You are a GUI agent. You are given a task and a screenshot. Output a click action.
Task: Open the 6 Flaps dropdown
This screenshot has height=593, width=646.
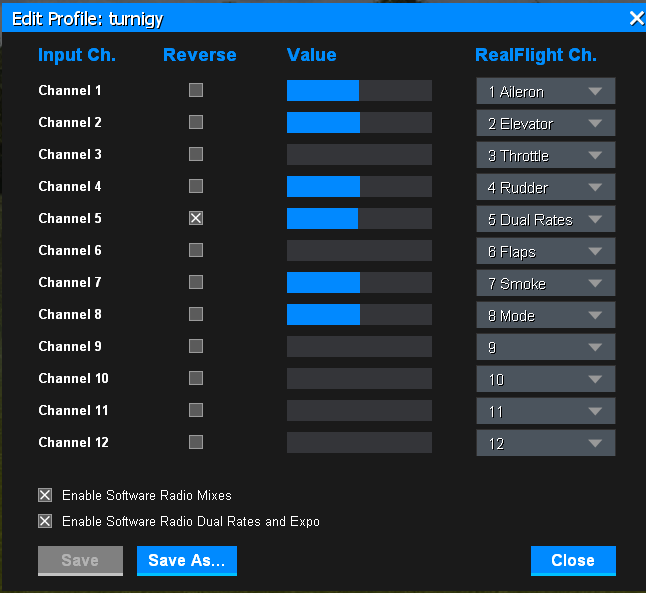coord(545,251)
